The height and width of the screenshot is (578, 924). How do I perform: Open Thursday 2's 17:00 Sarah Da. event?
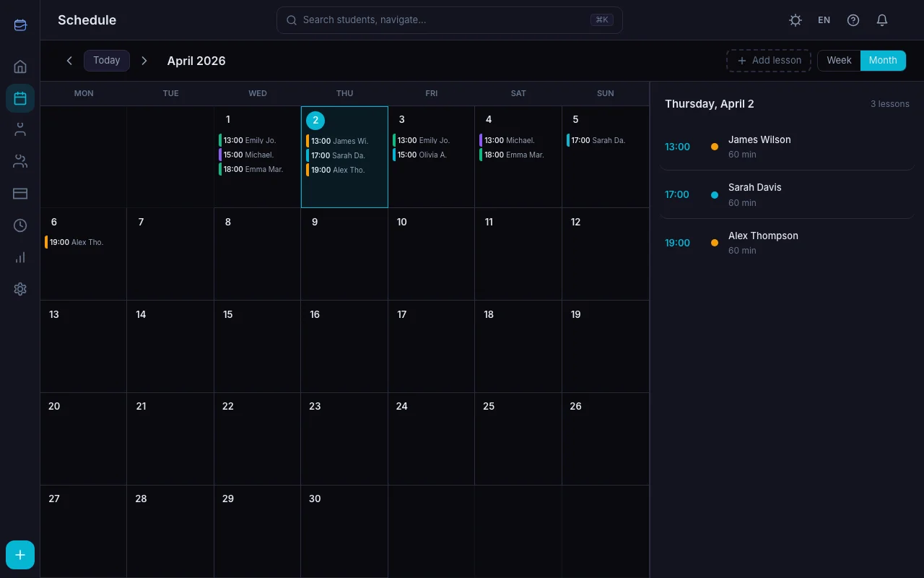[x=344, y=155]
